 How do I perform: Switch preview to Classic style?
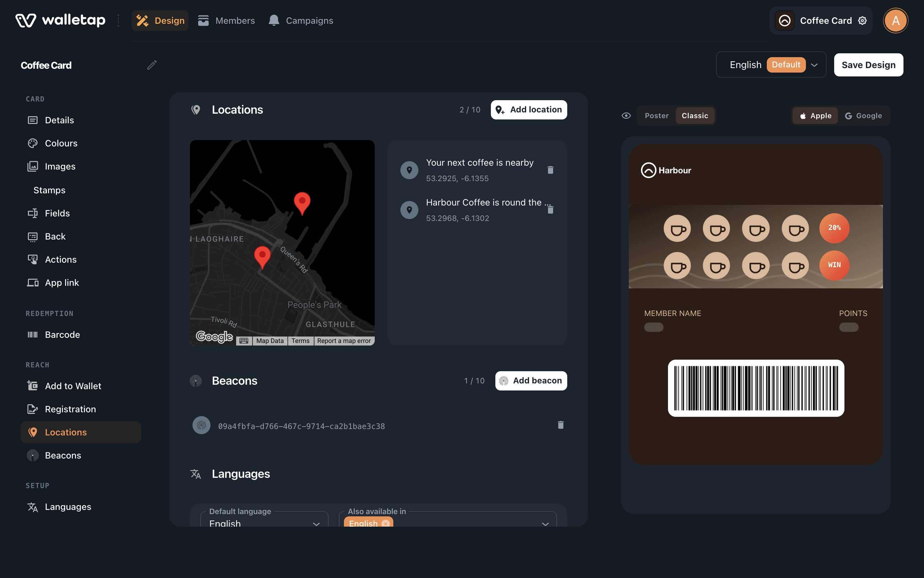pos(695,116)
